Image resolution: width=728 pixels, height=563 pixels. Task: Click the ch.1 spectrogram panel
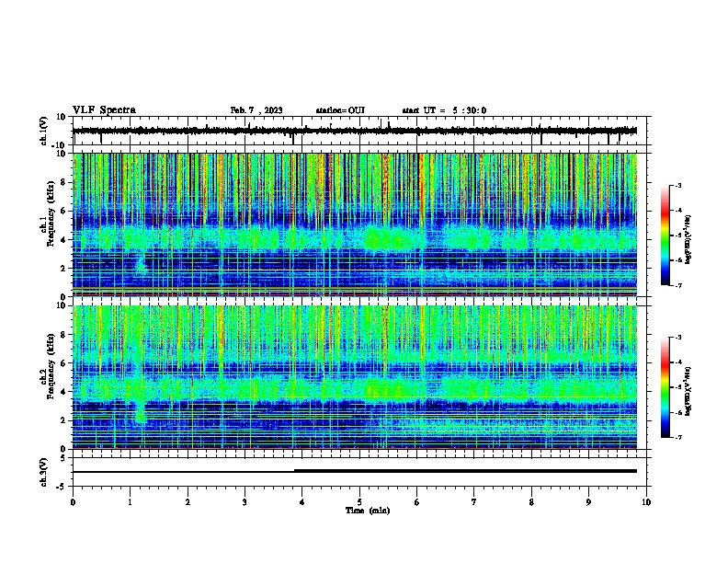click(x=361, y=224)
